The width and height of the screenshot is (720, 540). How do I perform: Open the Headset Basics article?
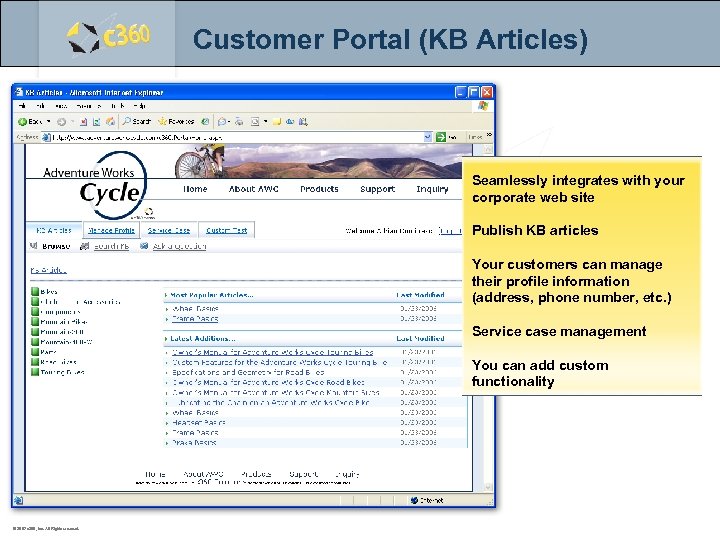click(198, 422)
